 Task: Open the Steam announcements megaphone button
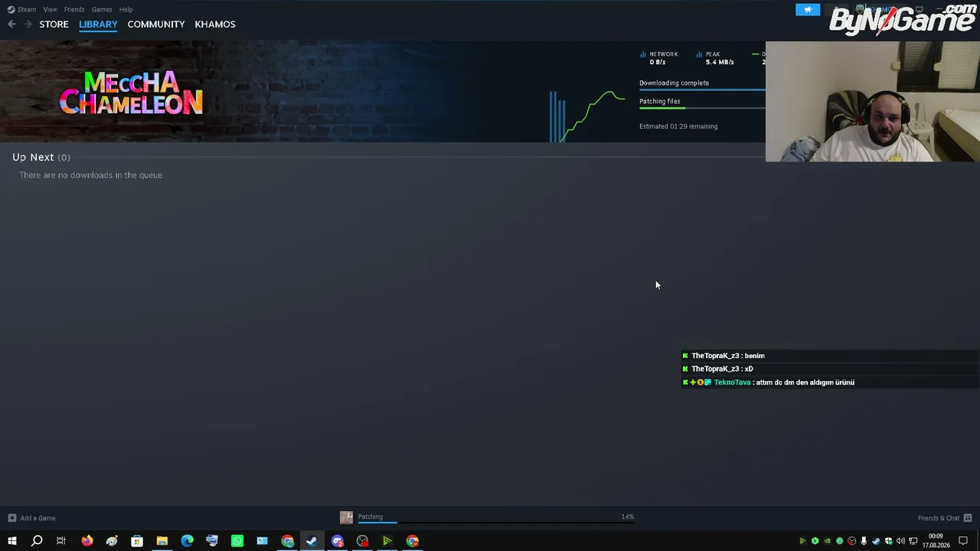808,9
